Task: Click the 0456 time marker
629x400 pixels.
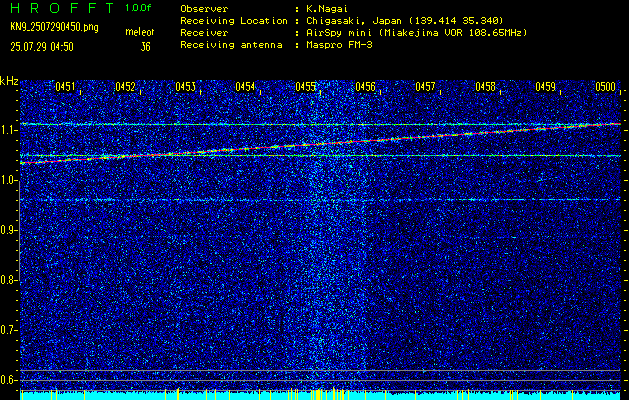Action: point(365,87)
